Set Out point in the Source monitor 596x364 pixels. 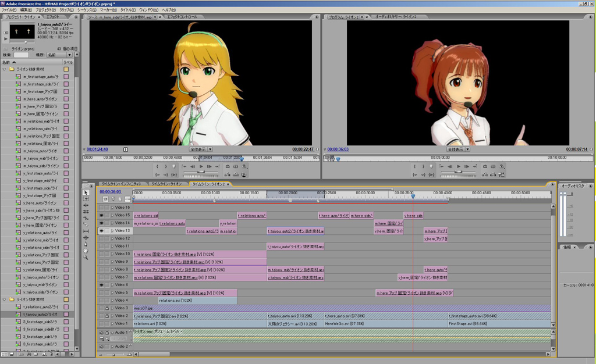point(166,167)
